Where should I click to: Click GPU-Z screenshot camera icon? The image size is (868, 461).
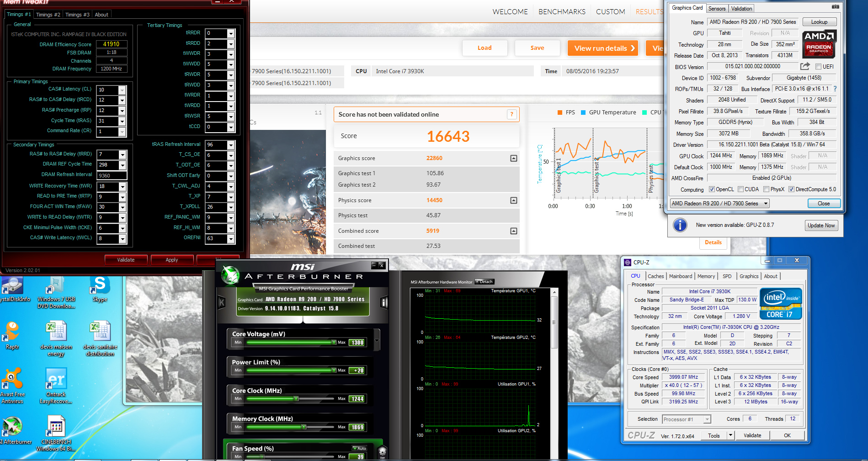click(835, 7)
